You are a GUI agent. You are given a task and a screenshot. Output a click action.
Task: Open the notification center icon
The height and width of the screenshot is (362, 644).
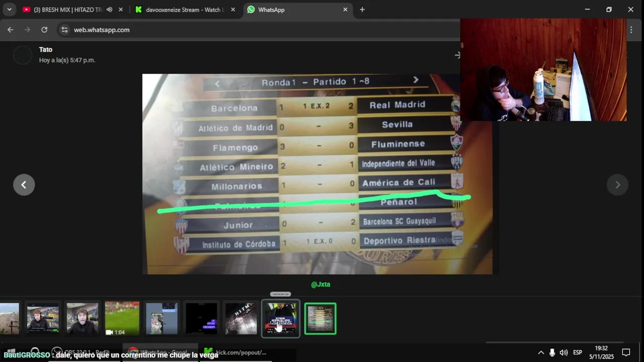click(x=626, y=352)
